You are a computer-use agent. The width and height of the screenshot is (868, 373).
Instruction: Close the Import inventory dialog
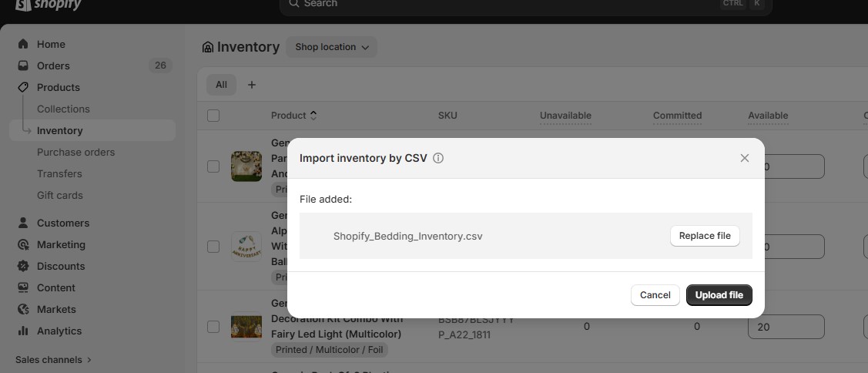pyautogui.click(x=744, y=158)
